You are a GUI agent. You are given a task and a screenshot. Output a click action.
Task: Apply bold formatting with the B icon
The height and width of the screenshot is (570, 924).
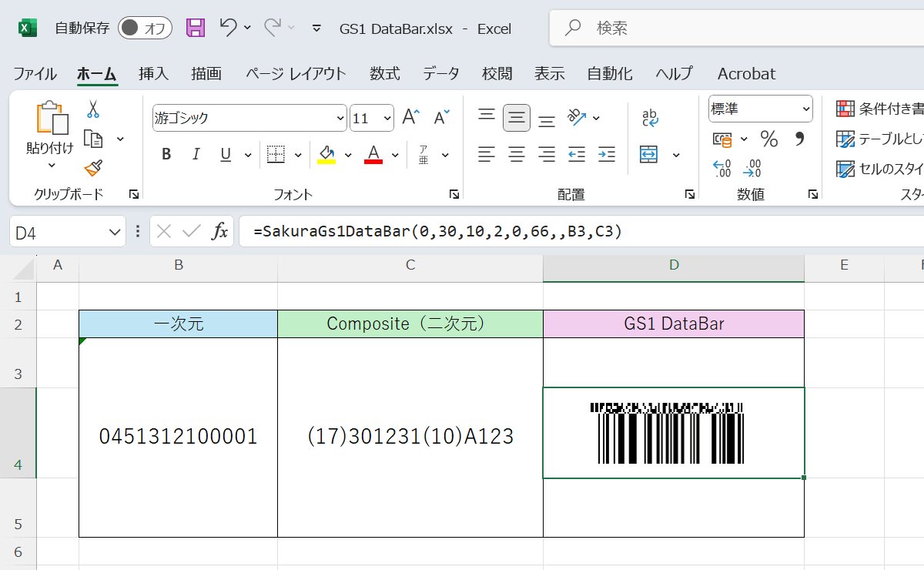pos(166,154)
